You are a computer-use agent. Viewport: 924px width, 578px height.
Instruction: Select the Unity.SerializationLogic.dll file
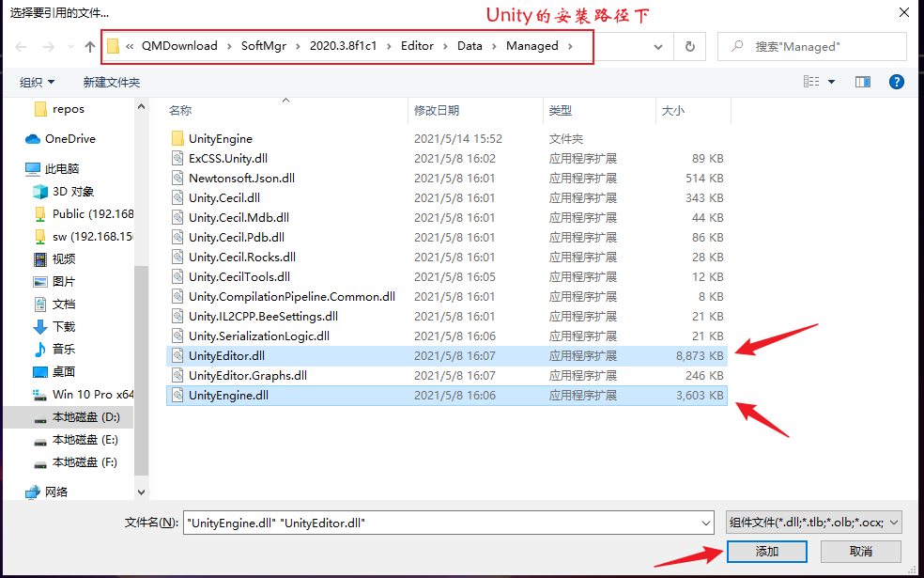point(446,336)
